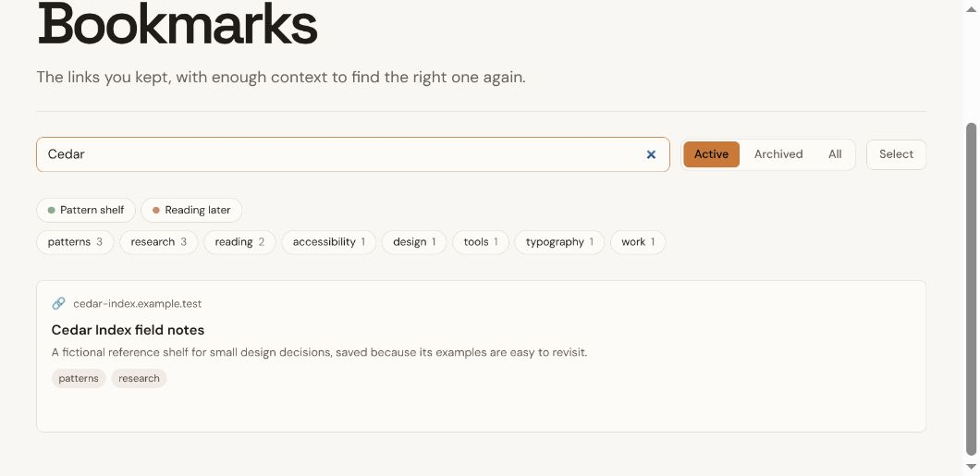Show All bookmarks tab
The height and width of the screenshot is (476, 980).
(x=835, y=154)
